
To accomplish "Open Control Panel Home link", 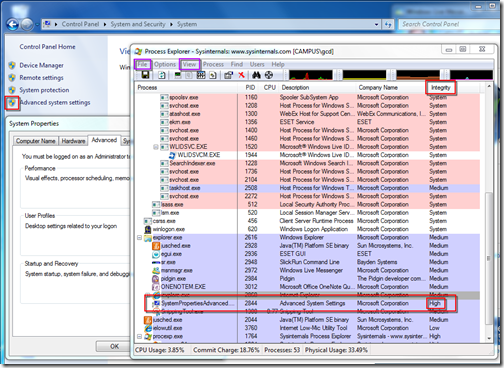I will [x=47, y=47].
